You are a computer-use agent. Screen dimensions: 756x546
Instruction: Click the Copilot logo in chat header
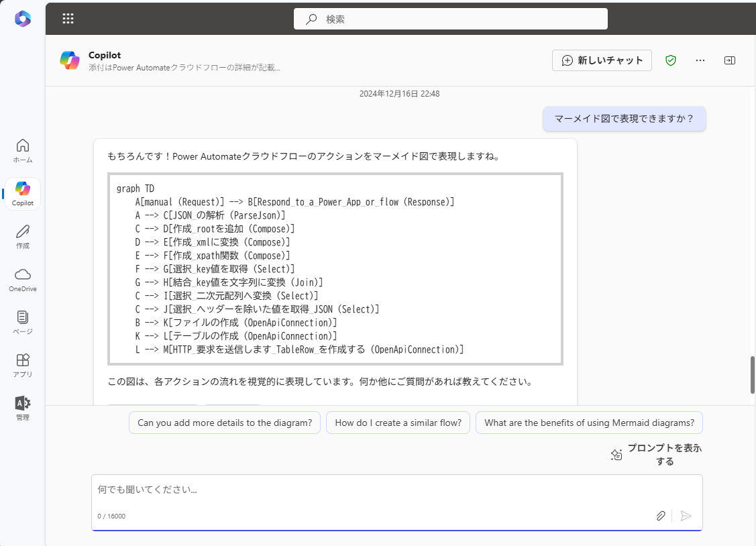coord(70,60)
